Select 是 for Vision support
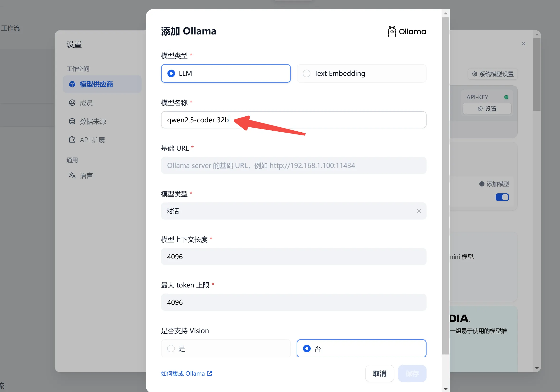This screenshot has width=560, height=392. click(226, 348)
